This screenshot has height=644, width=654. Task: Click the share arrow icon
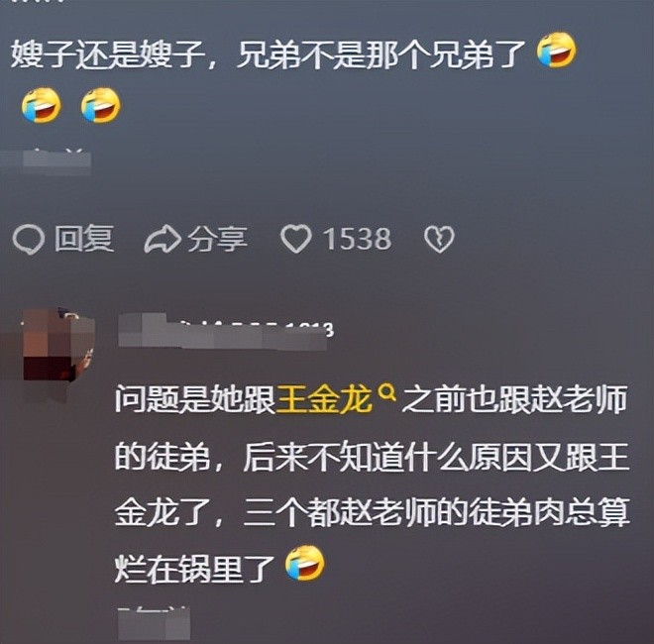click(x=163, y=239)
